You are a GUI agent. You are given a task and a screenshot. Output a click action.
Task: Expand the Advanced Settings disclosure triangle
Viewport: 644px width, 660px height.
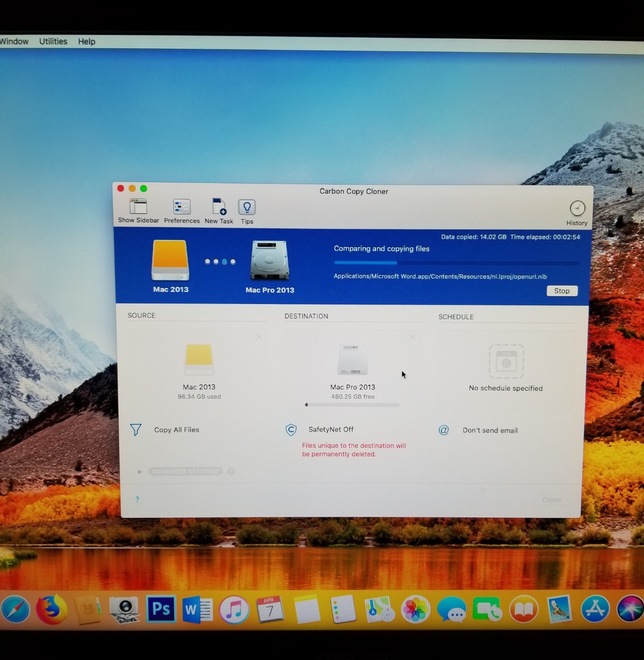[140, 471]
